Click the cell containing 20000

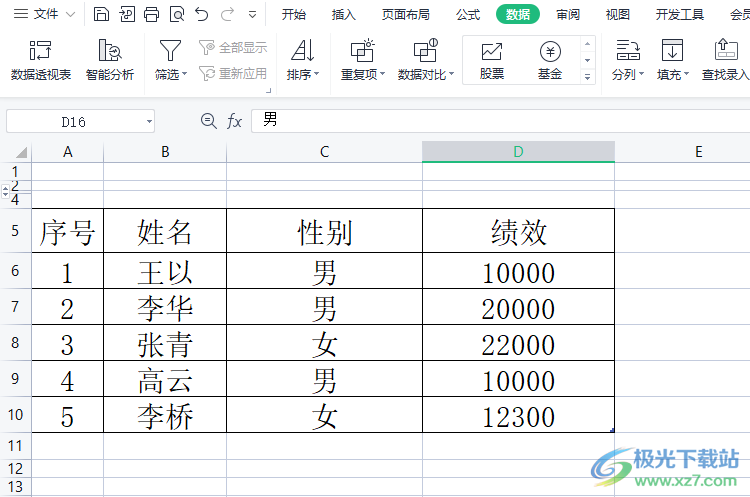pos(518,307)
